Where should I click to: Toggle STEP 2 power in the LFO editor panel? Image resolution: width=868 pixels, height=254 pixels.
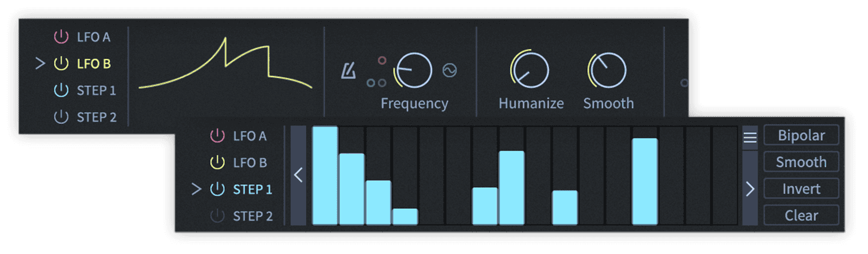(61, 117)
